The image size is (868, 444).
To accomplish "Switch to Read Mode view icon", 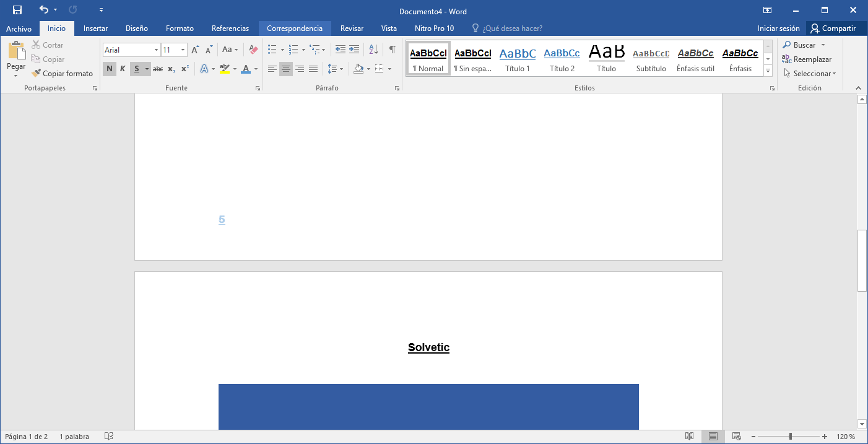I will click(690, 437).
